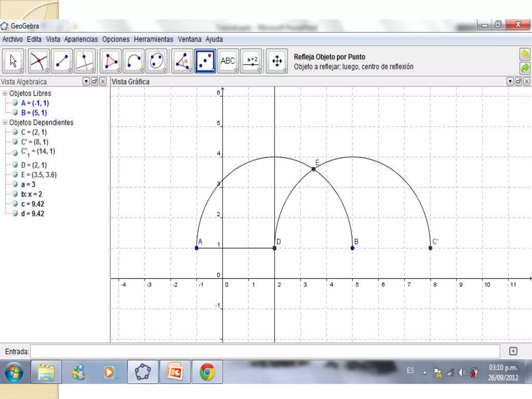The height and width of the screenshot is (399, 532).
Task: Open the Opciones menu
Action: point(116,39)
